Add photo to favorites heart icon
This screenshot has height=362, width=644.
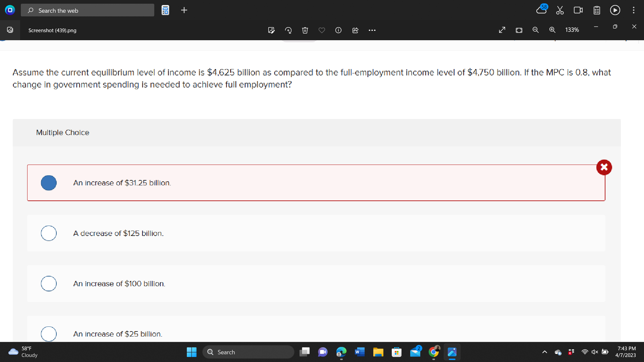[322, 30]
